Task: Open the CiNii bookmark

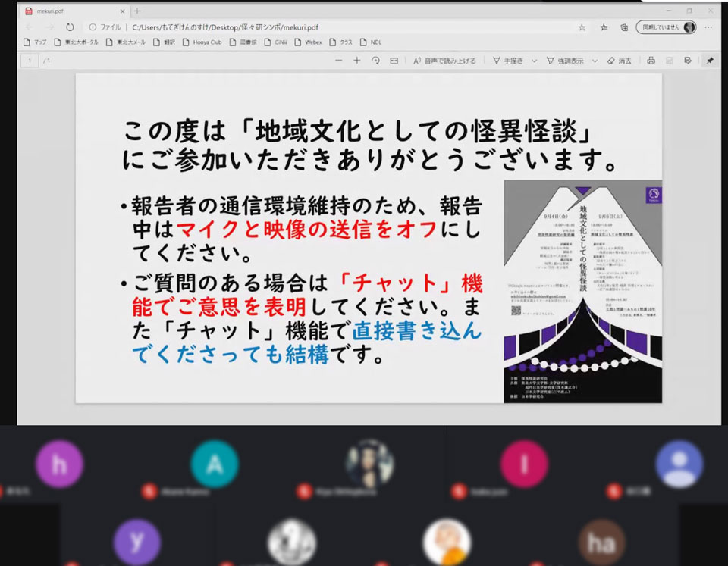Action: [276, 42]
